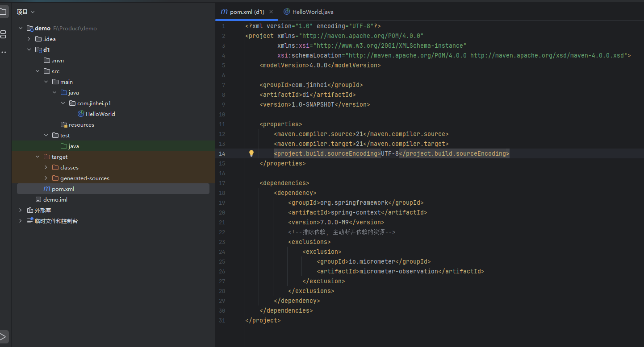This screenshot has width=644, height=347.
Task: Open the Structure tool window icon
Action: click(3, 34)
